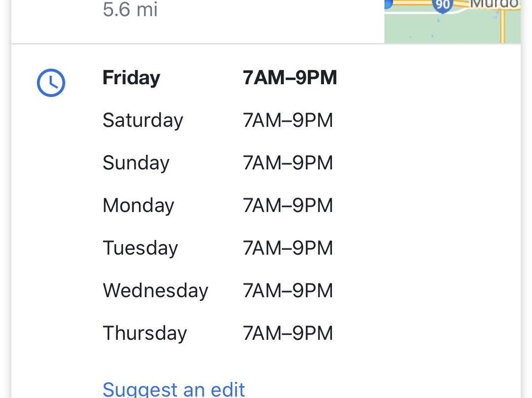The image size is (532, 398).
Task: Select the Saturday row label
Action: [x=143, y=121]
